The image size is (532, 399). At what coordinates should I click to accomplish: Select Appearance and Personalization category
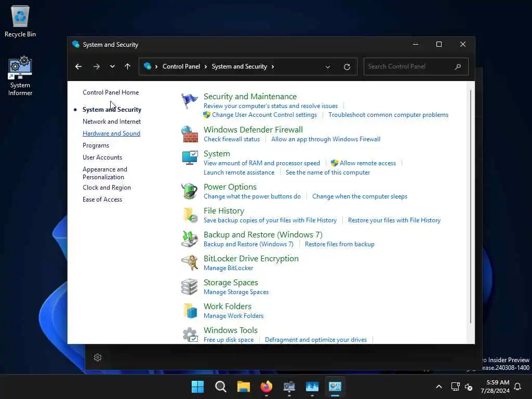[x=105, y=173]
